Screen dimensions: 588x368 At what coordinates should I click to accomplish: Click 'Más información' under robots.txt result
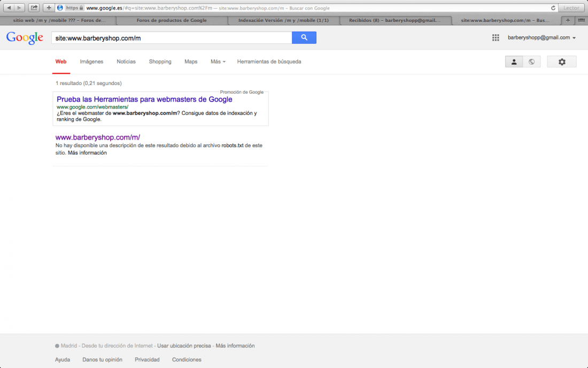coord(87,152)
